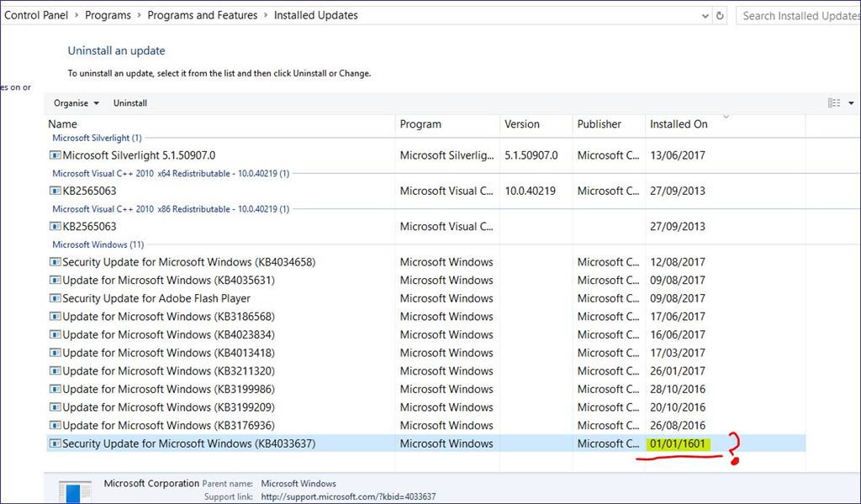Click the update icon beside KB3176936
This screenshot has width=861, height=504.
(x=55, y=425)
